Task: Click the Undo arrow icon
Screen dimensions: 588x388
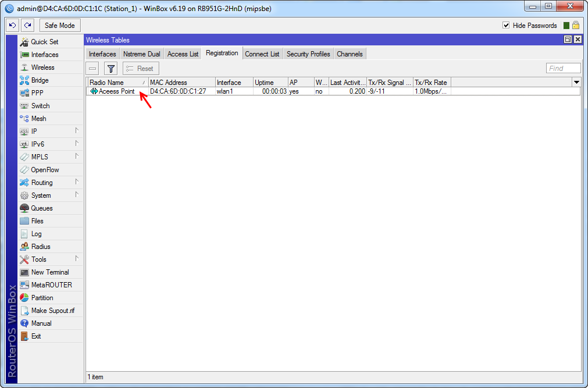Action: pyautogui.click(x=12, y=26)
